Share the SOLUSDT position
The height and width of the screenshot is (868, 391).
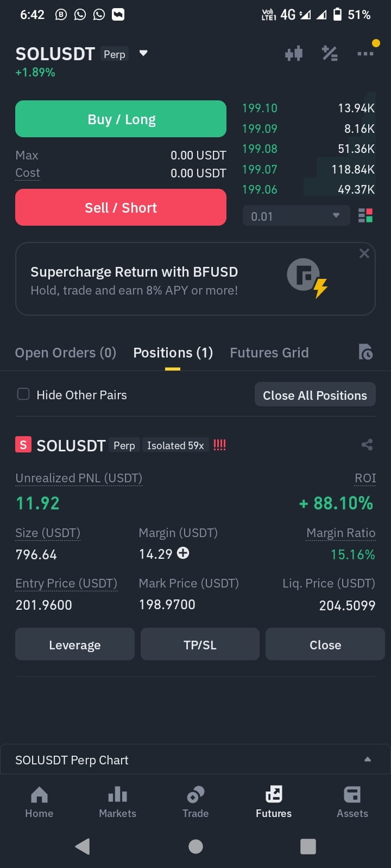(x=367, y=445)
